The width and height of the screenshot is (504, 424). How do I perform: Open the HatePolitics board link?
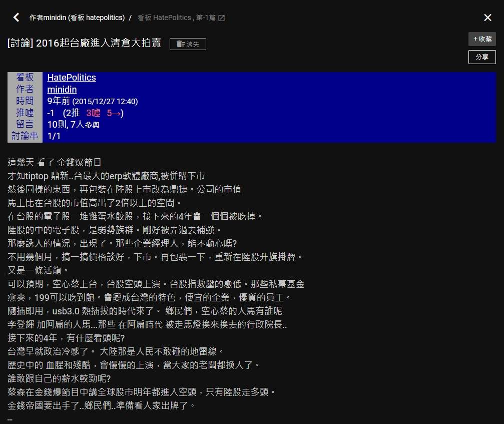pyautogui.click(x=72, y=78)
